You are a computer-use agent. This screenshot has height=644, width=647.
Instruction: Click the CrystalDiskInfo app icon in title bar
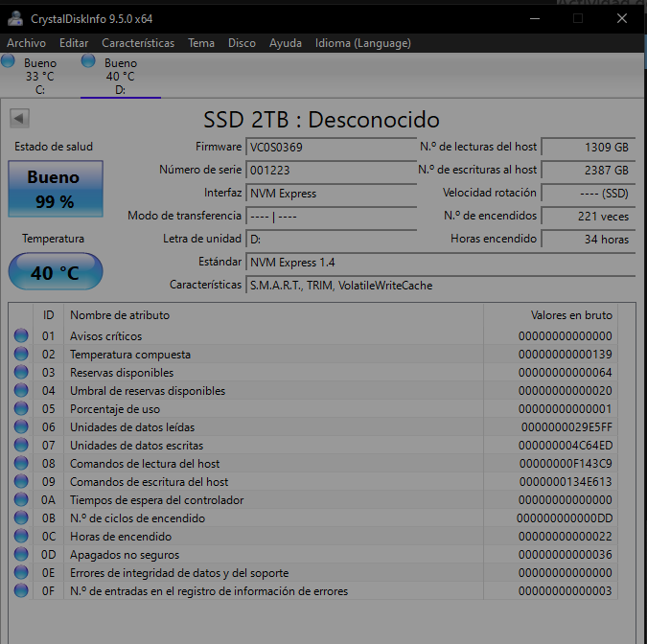coord(15,18)
